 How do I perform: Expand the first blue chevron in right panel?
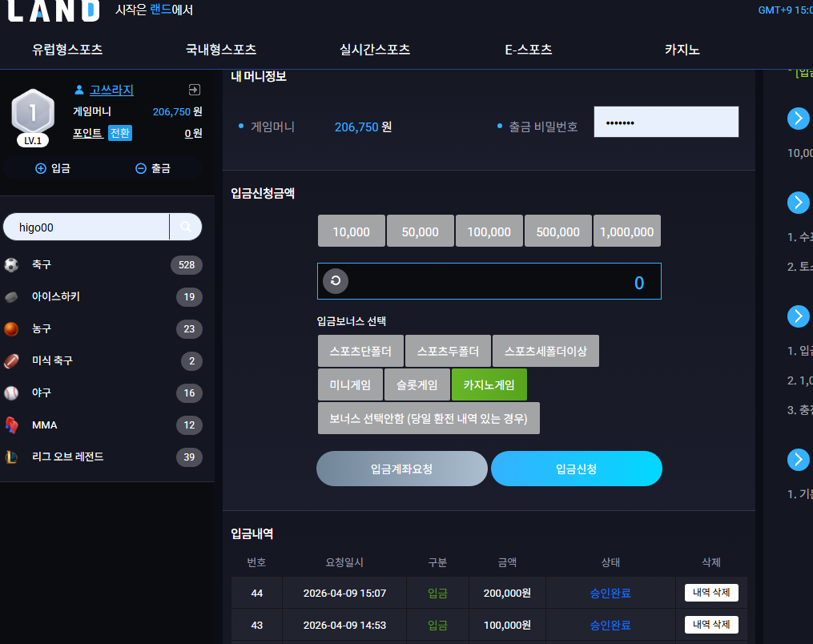click(x=798, y=119)
